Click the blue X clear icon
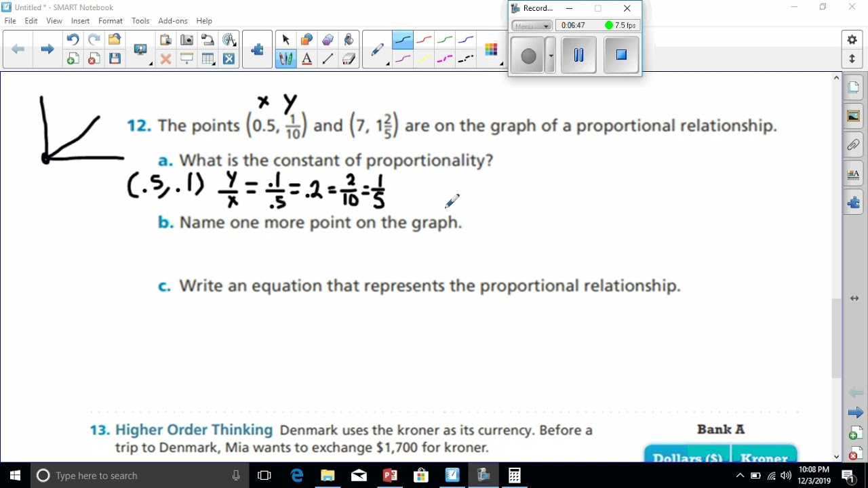 (229, 59)
